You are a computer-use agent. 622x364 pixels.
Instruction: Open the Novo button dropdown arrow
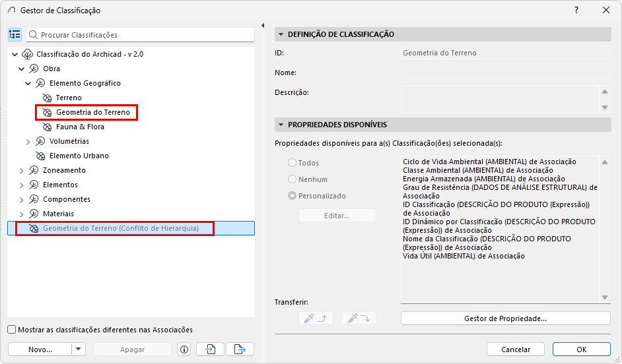pyautogui.click(x=78, y=349)
